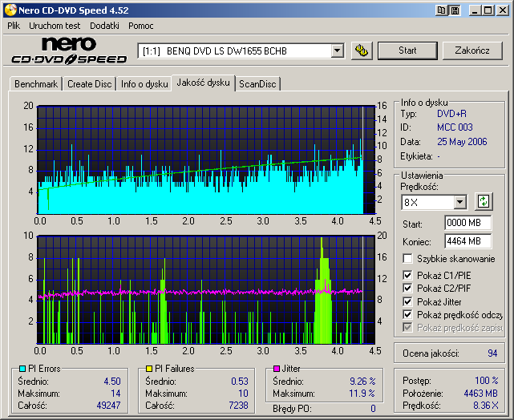Click the Postęp value 100 %

tap(487, 381)
